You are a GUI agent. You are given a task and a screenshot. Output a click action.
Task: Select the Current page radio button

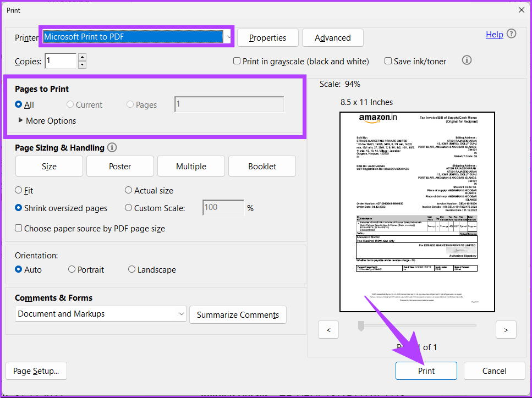(70, 104)
